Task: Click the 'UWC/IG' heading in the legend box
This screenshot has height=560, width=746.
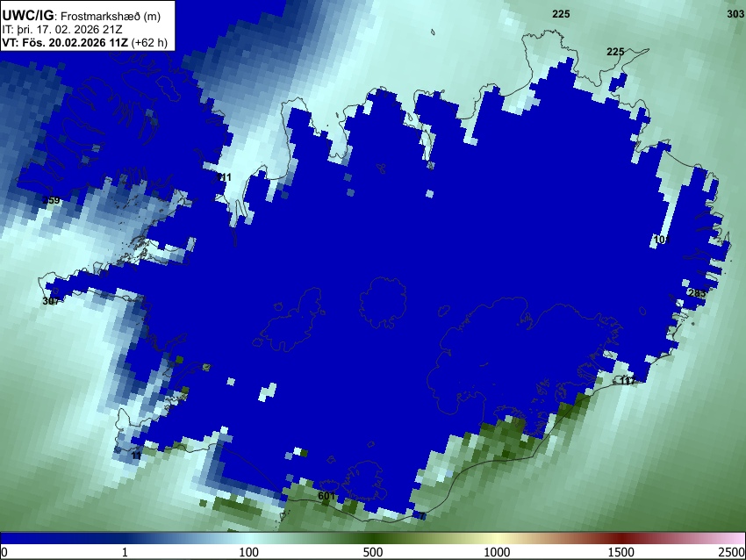Action: 27,16
